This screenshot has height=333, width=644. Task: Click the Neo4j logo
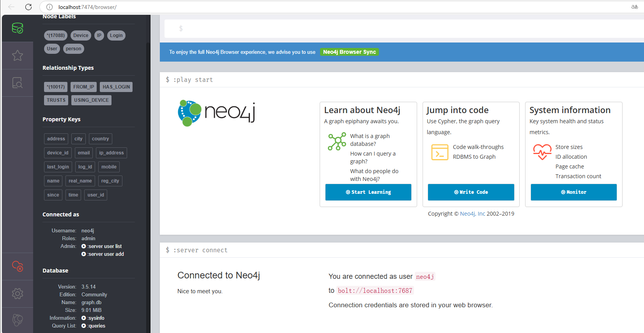216,113
